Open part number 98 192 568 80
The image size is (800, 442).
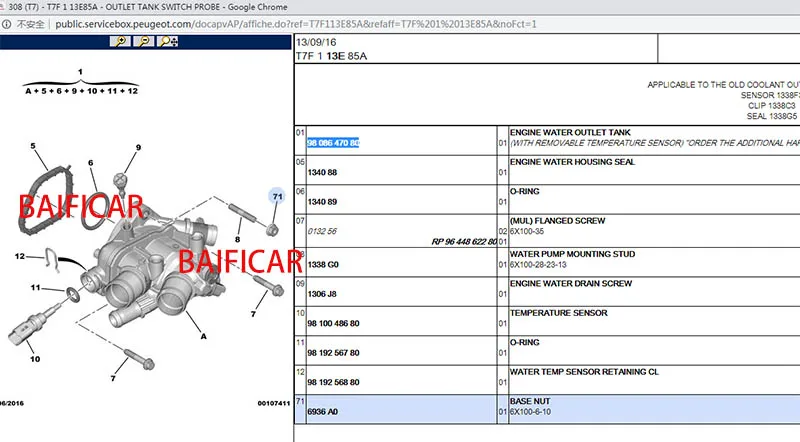[x=333, y=382]
